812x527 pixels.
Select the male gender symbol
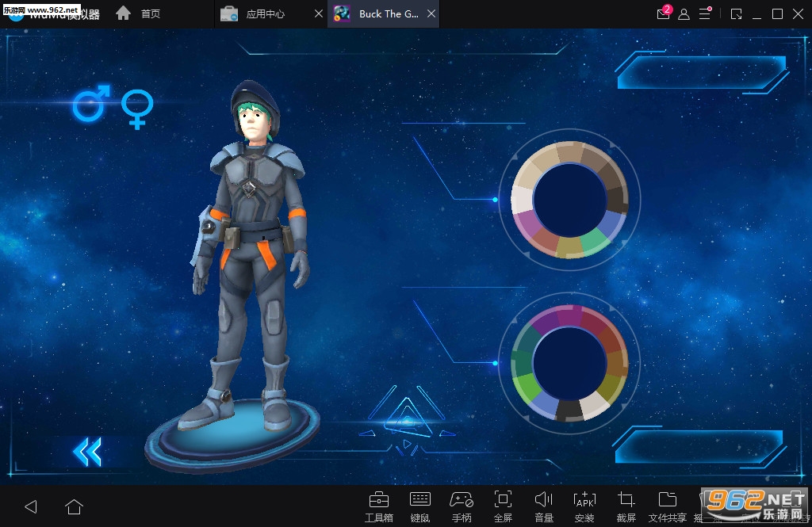[x=90, y=105]
